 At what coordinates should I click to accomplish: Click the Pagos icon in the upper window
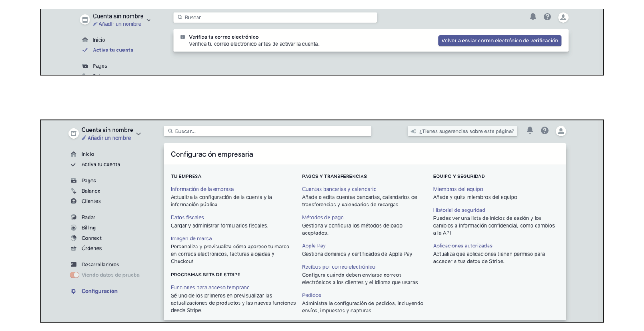click(85, 66)
